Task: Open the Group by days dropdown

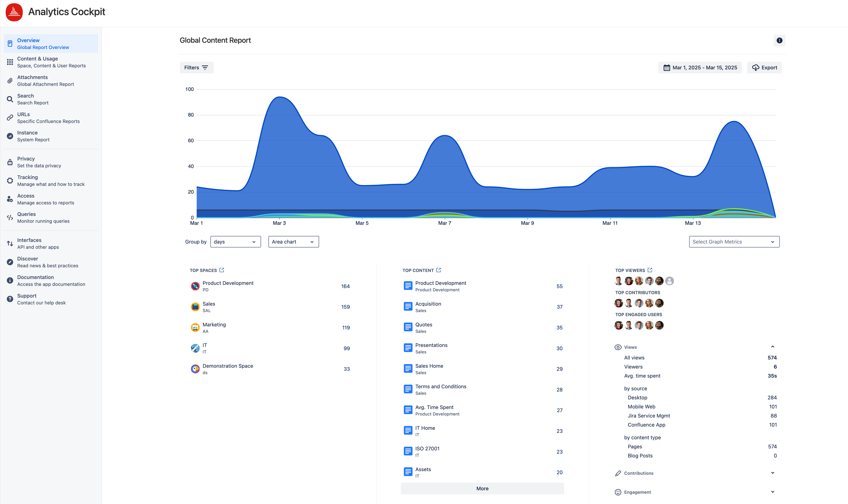Action: (235, 242)
